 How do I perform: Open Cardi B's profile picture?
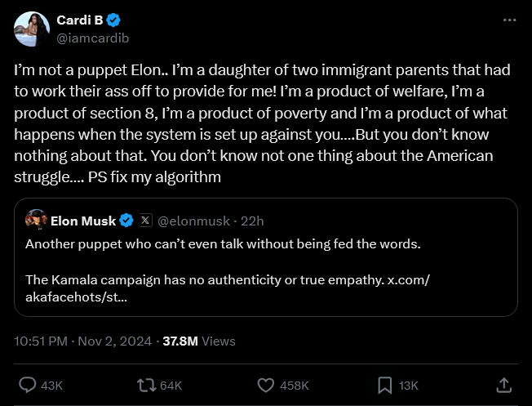coord(31,29)
